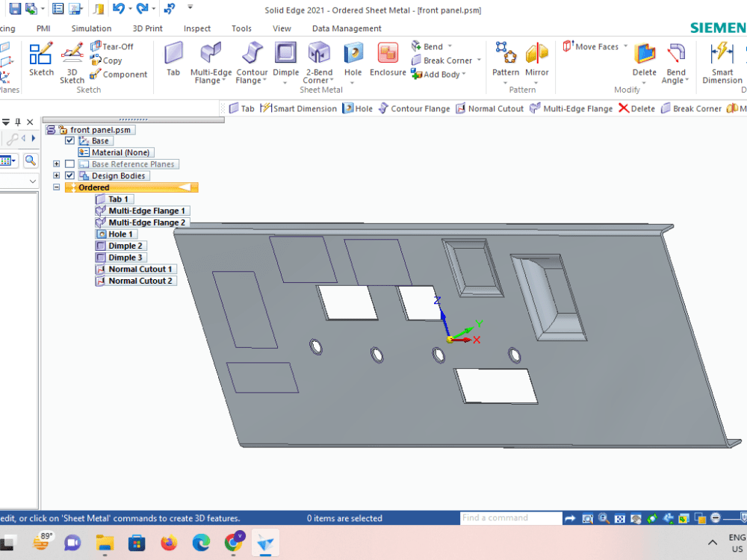Uncheck the Design Bodies checkbox
The width and height of the screenshot is (747, 560).
(69, 175)
